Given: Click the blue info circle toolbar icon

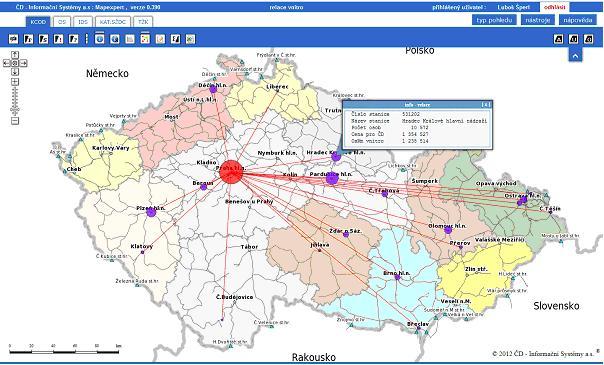Looking at the screenshot, I should click(x=100, y=39).
